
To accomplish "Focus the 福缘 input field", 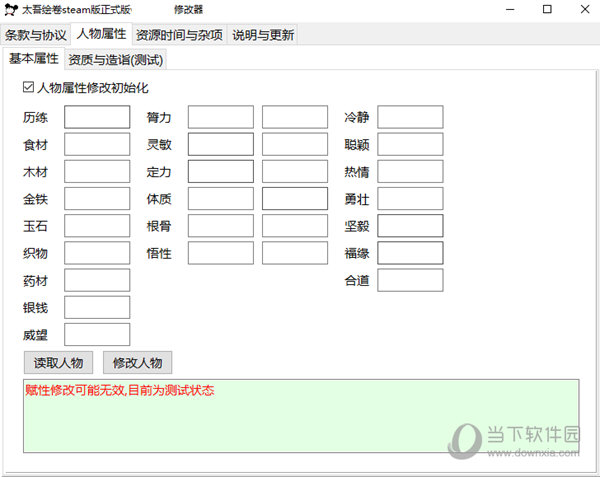I will (x=411, y=253).
